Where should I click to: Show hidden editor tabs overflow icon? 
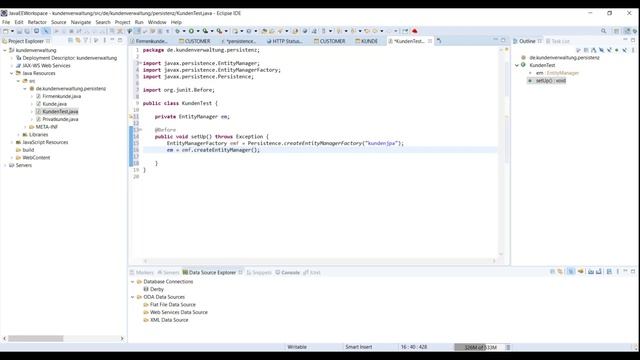point(439,41)
